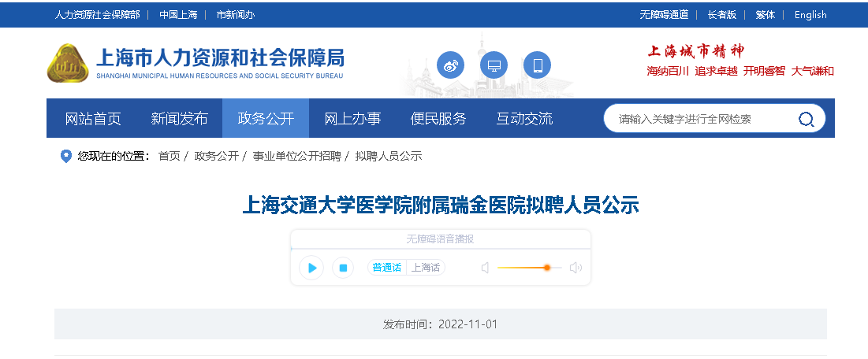Open 互动交流 navigation tab
Screen dimensions: 868x359
pyautogui.click(x=525, y=118)
